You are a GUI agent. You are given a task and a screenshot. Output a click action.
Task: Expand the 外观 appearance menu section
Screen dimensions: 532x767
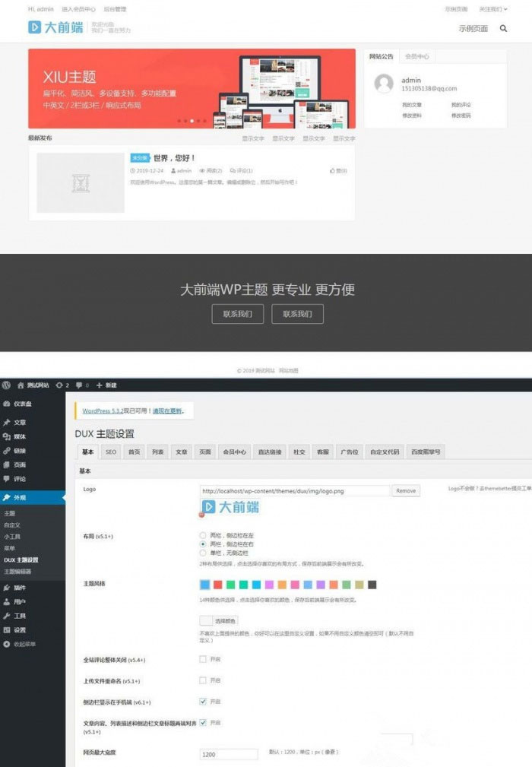[x=19, y=497]
